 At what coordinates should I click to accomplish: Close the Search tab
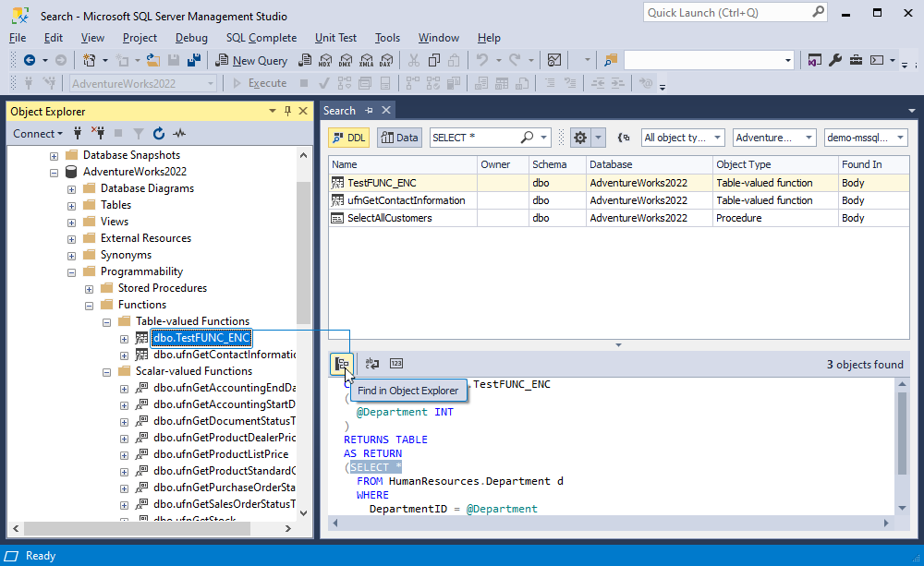coord(386,110)
